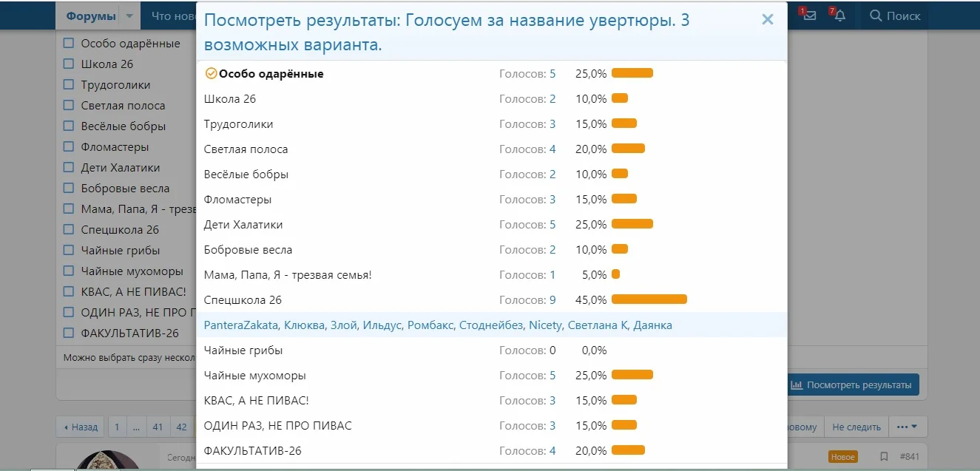Switch to the Форумы tab
The width and height of the screenshot is (980, 471).
click(90, 15)
